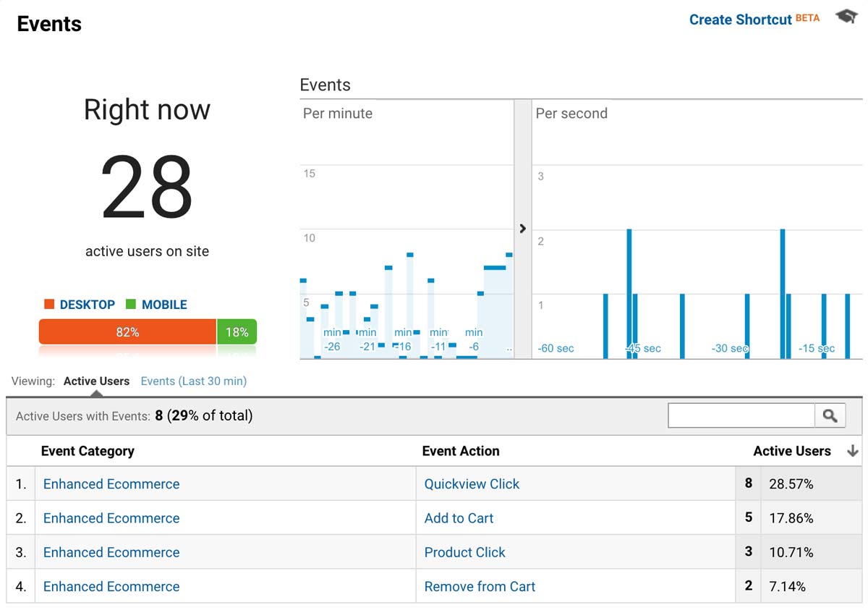Click Enhanced Ecommerce in the first table row
This screenshot has height=613, width=868.
(111, 483)
